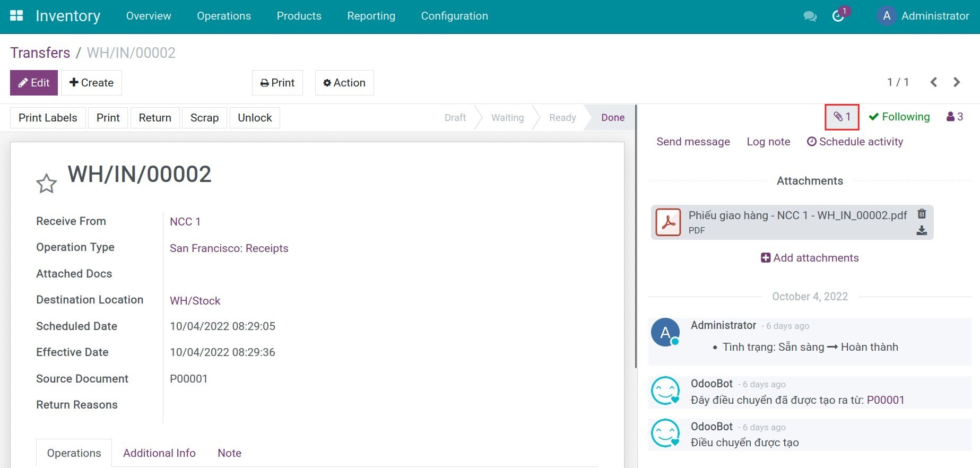This screenshot has height=468, width=980.
Task: Unlock the done transfer
Action: tap(255, 118)
